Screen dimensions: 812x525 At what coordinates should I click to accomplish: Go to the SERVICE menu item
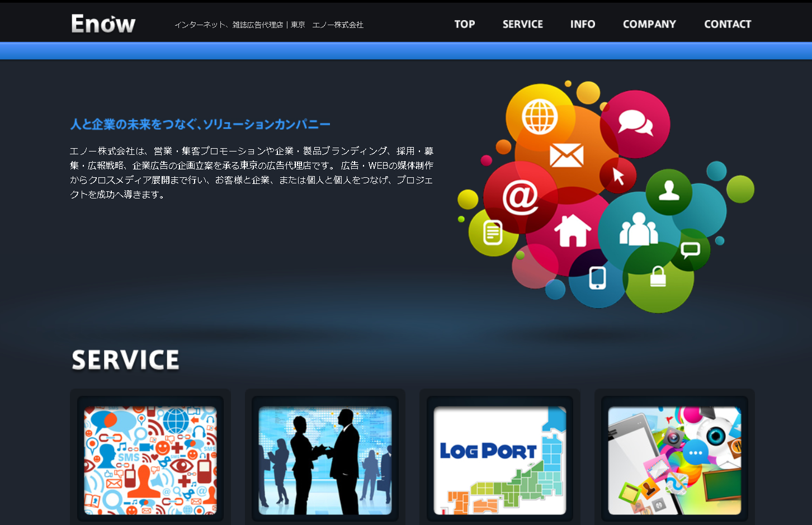(x=522, y=24)
